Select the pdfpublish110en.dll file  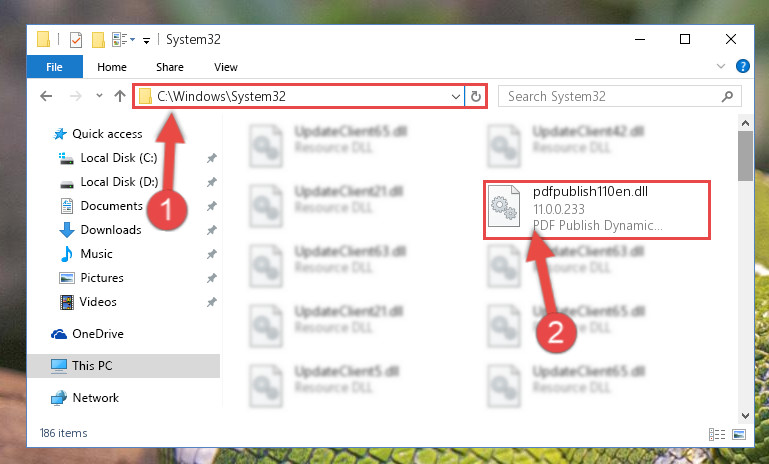(x=596, y=209)
